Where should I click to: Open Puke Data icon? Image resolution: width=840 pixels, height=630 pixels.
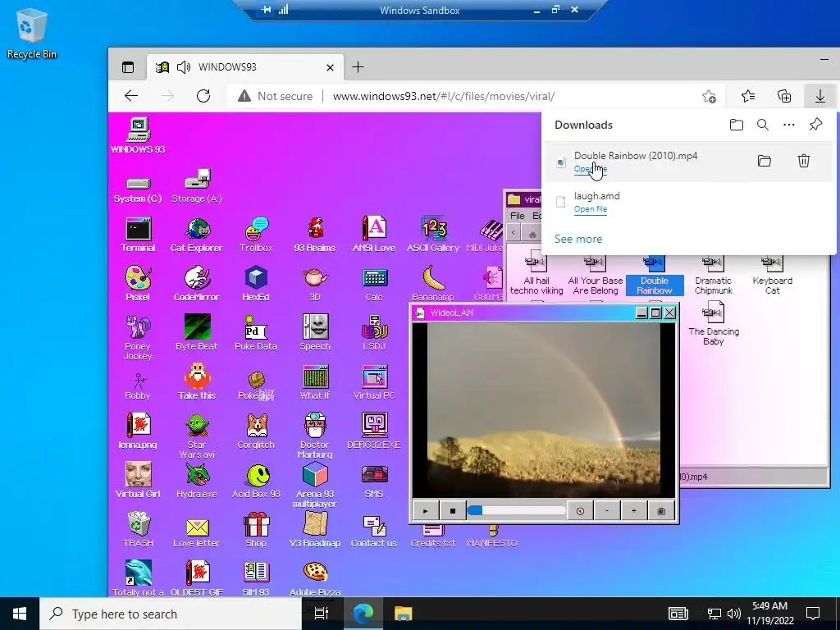point(256,333)
